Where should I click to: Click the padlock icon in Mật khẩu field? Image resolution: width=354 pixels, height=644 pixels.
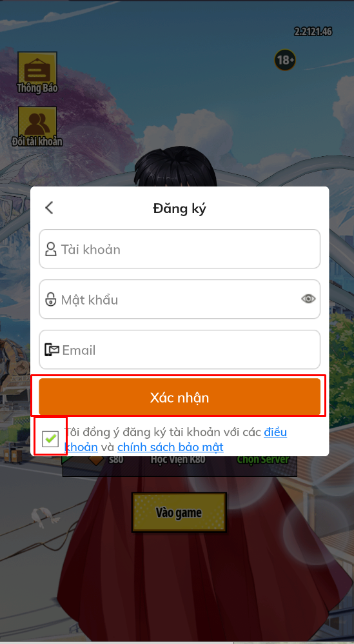pyautogui.click(x=51, y=299)
